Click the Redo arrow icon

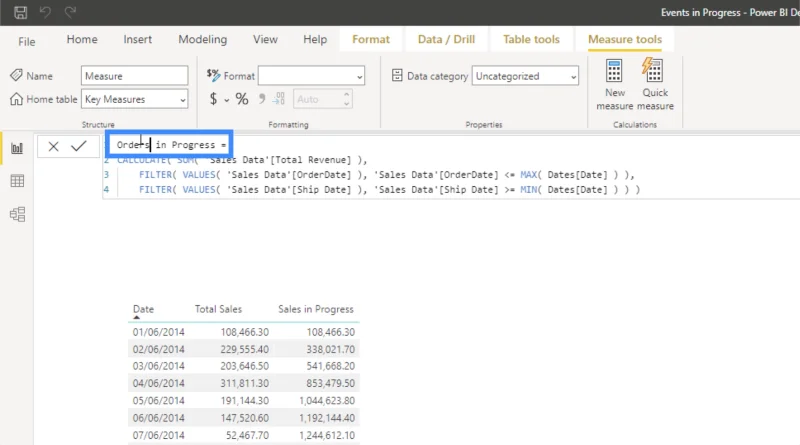tap(70, 12)
